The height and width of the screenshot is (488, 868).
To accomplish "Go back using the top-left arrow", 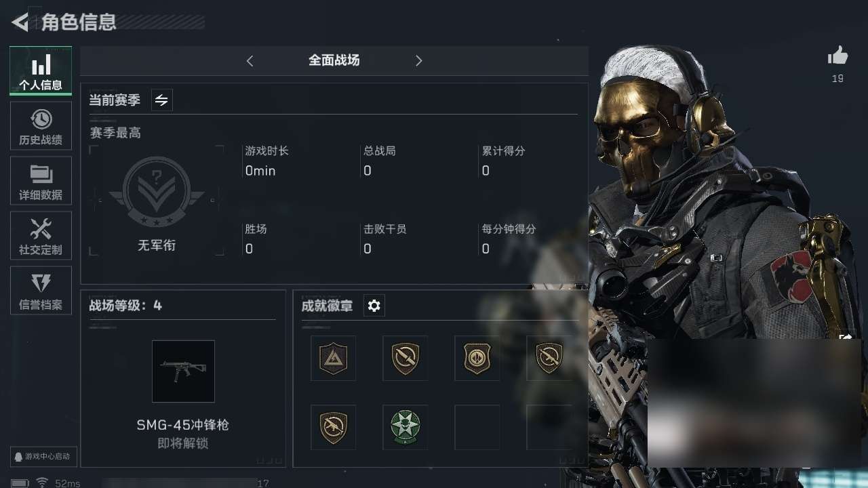I will coord(20,22).
